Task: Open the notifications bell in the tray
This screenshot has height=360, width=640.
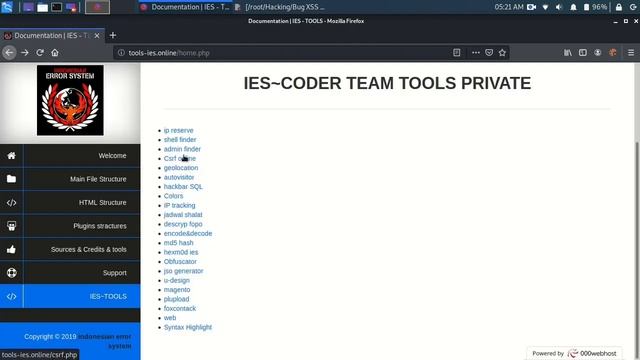Action: click(x=573, y=7)
